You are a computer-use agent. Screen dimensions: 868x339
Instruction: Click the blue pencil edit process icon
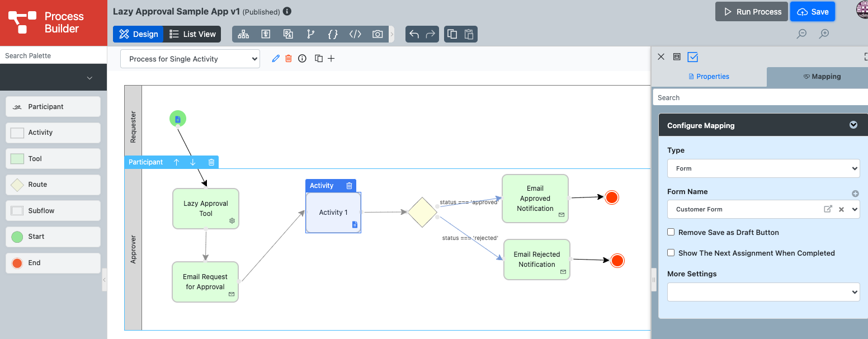pyautogui.click(x=275, y=59)
